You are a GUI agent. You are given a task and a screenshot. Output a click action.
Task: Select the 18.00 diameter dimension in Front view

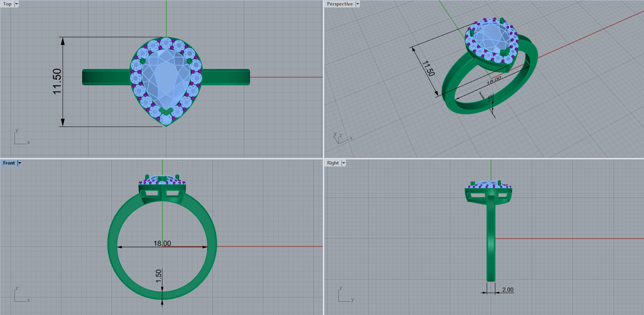(x=162, y=243)
